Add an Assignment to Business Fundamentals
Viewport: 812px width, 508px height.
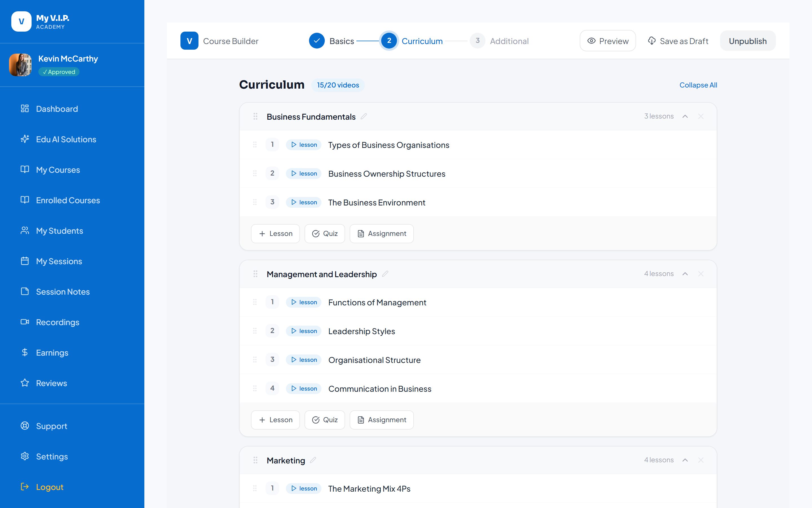[381, 233]
